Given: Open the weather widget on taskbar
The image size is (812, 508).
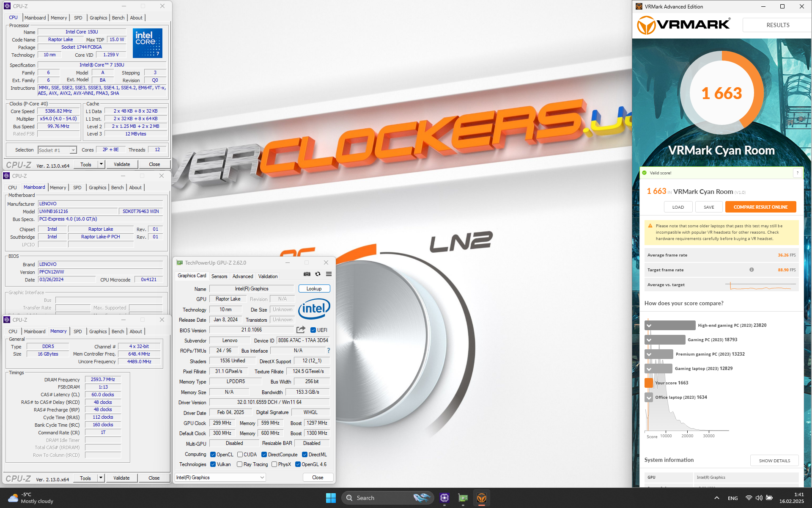Looking at the screenshot, I should 31,498.
